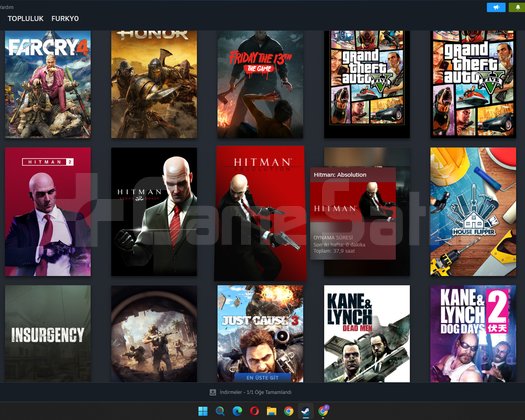This screenshot has width=525, height=420.
Task: Select the GTA V cover with black border
Action: (x=367, y=84)
